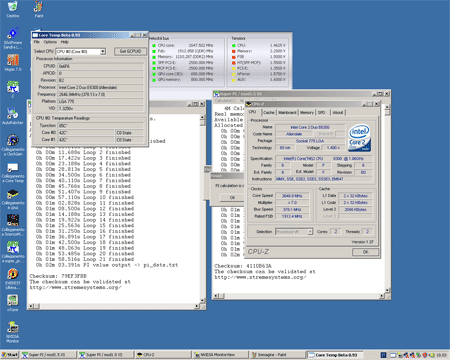Click the "PI value output -> pi_data.txt" line
Viewport: 450px width, 360px height.
tap(107, 265)
